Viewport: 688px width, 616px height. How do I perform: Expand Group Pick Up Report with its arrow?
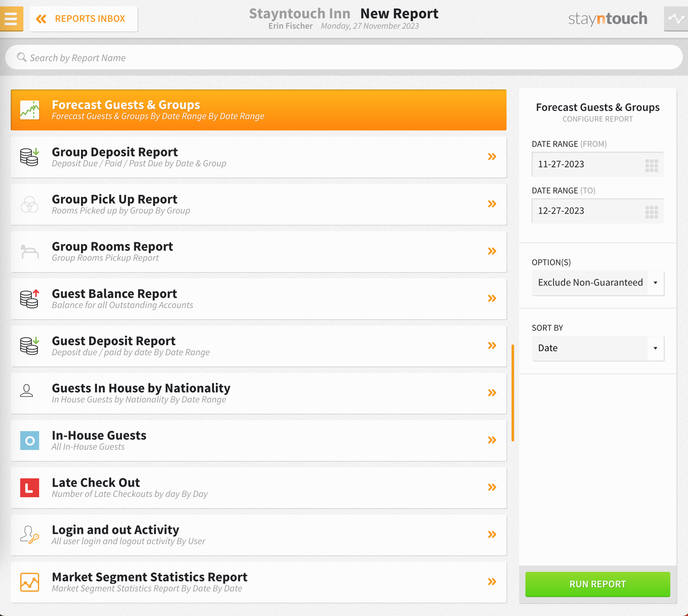492,204
